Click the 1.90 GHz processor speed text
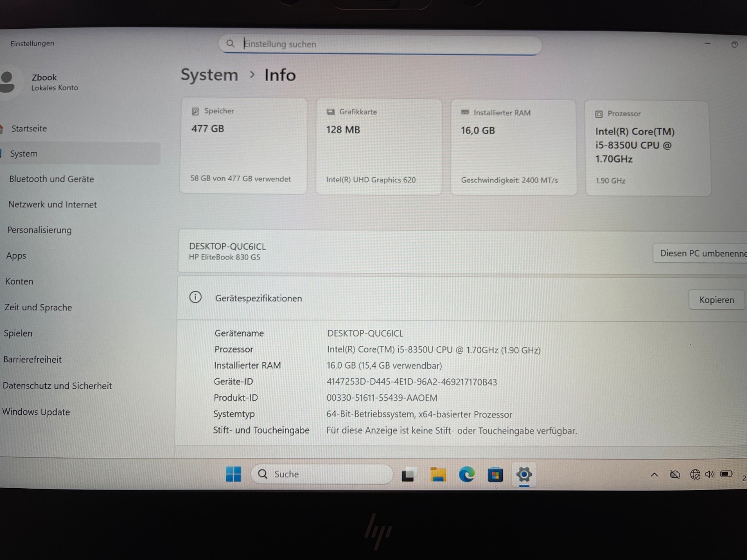Screen dimensions: 747x560 pos(610,181)
